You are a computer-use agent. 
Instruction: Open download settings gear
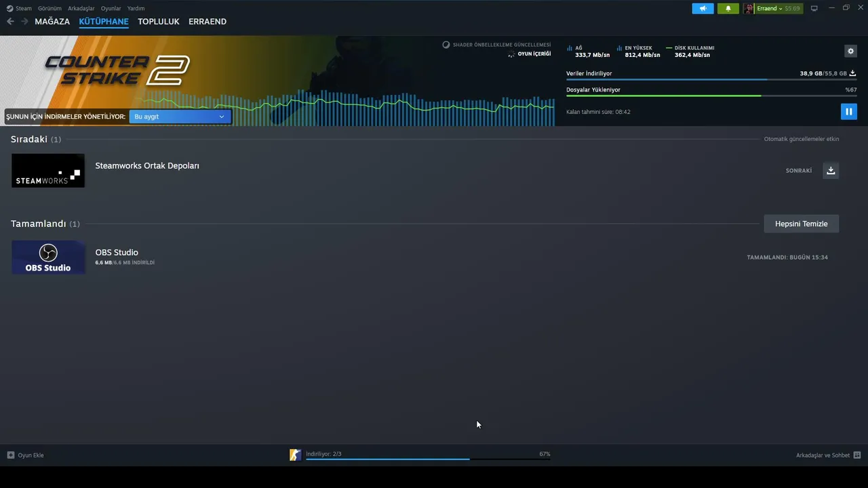pyautogui.click(x=850, y=51)
